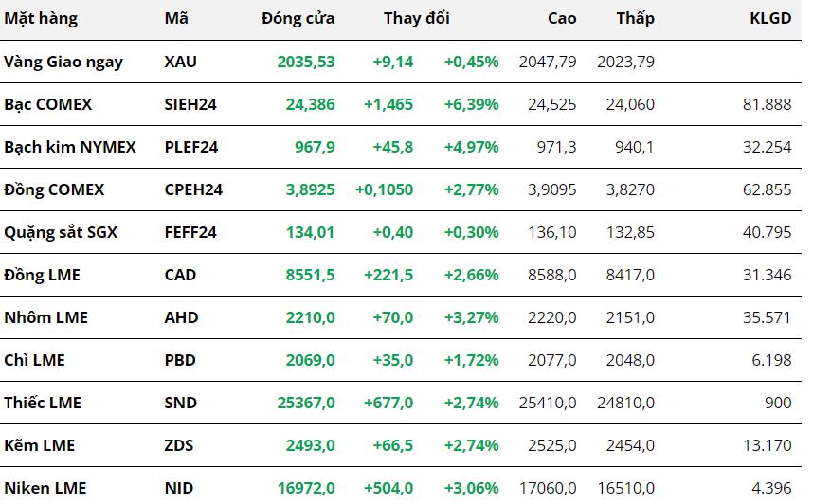Select the PBD ticker code
This screenshot has height=504, width=813.
[x=180, y=360]
